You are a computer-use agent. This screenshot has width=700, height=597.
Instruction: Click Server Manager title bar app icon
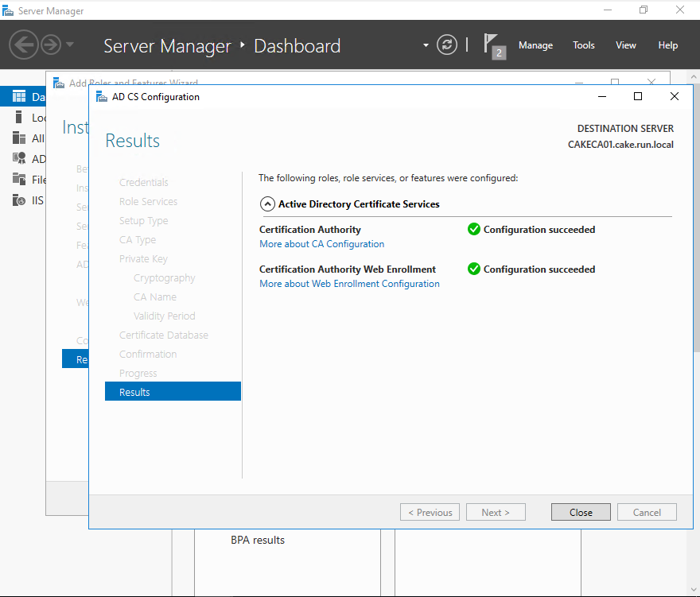click(x=8, y=10)
